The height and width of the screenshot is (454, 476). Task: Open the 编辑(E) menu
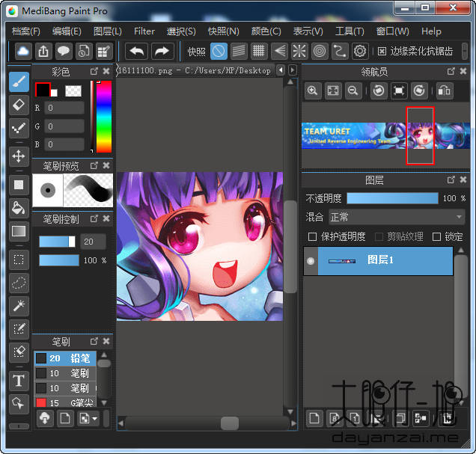(x=67, y=31)
